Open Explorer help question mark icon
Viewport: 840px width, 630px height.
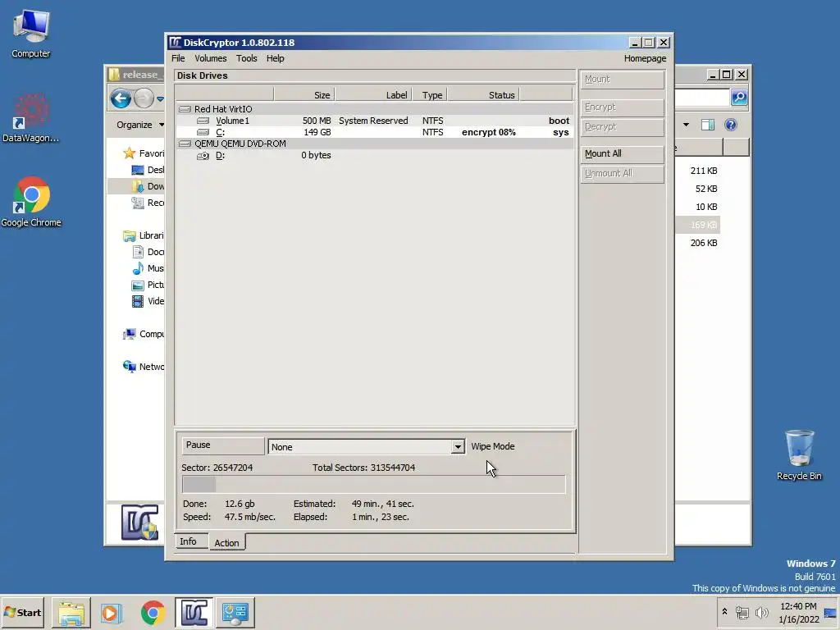(731, 125)
